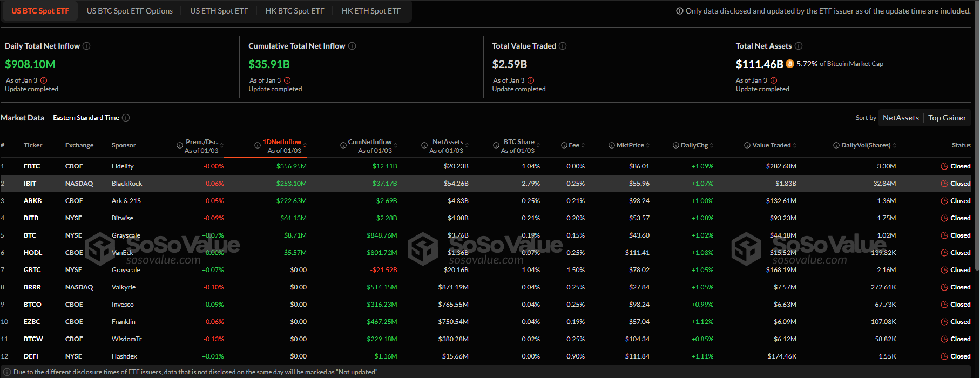Sort table by CumNetInflow column
The width and height of the screenshot is (980, 378).
click(370, 142)
